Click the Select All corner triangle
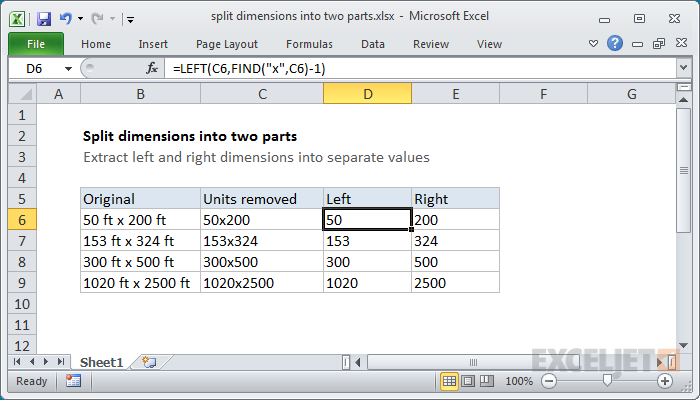This screenshot has width=700, height=400. (22, 94)
